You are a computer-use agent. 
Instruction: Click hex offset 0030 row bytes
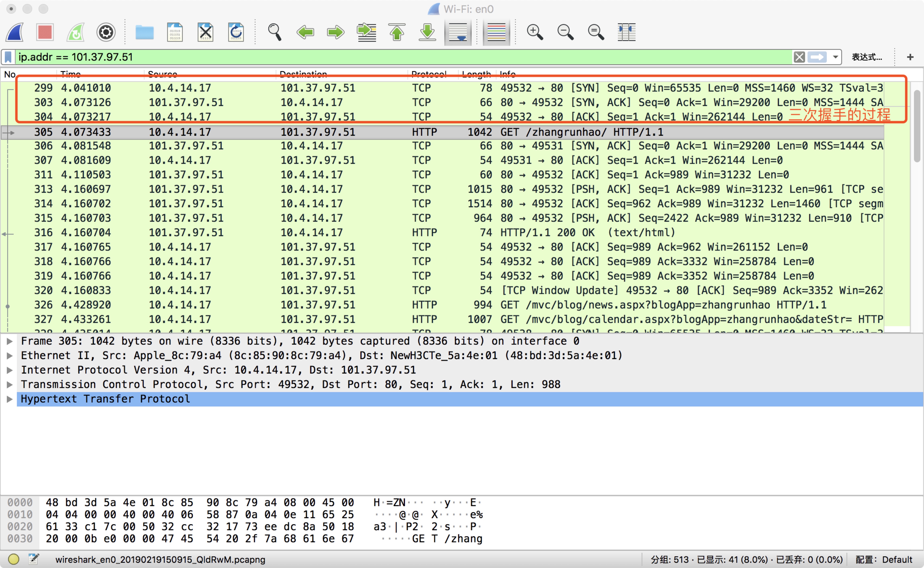click(x=200, y=539)
